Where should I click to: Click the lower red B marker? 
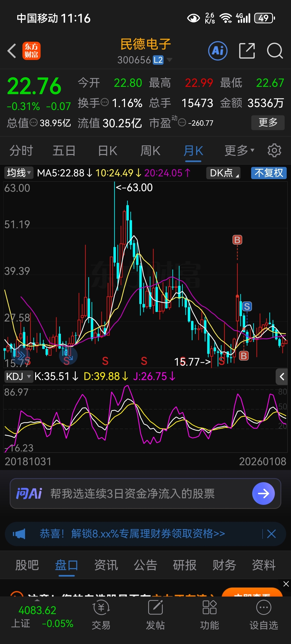coord(244,356)
